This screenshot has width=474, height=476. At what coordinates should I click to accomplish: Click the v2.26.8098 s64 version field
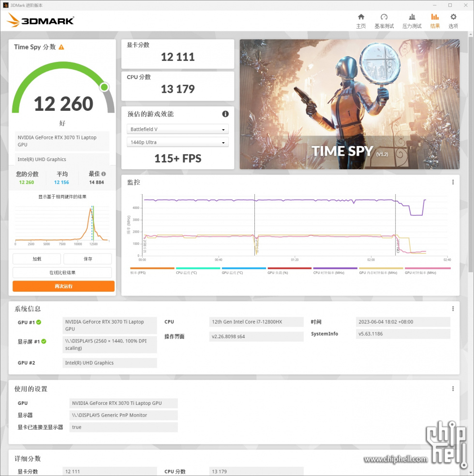pos(256,336)
